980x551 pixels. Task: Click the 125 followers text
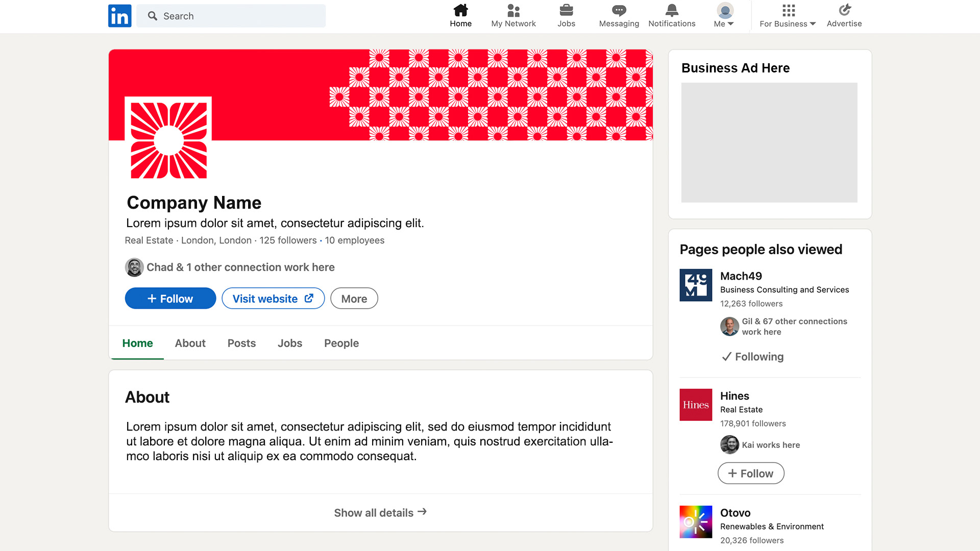click(x=288, y=240)
